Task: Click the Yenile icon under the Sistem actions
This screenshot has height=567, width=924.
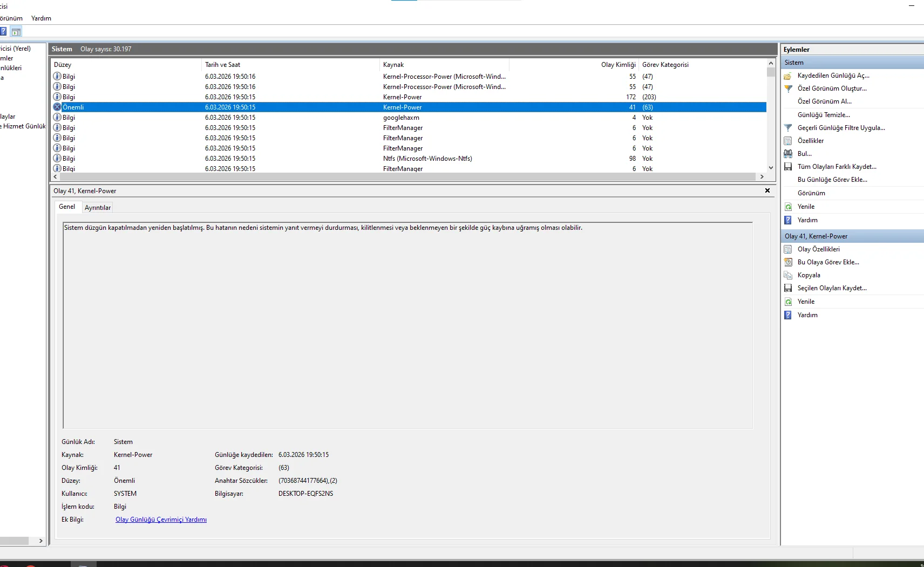Action: (x=788, y=207)
